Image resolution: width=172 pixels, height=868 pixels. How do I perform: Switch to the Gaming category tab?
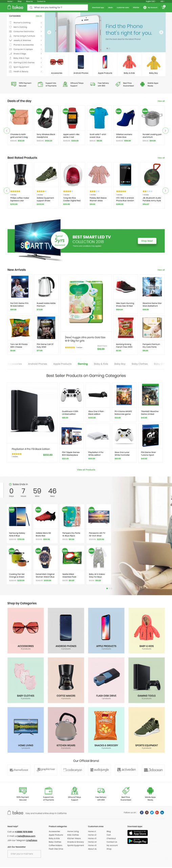point(83,364)
